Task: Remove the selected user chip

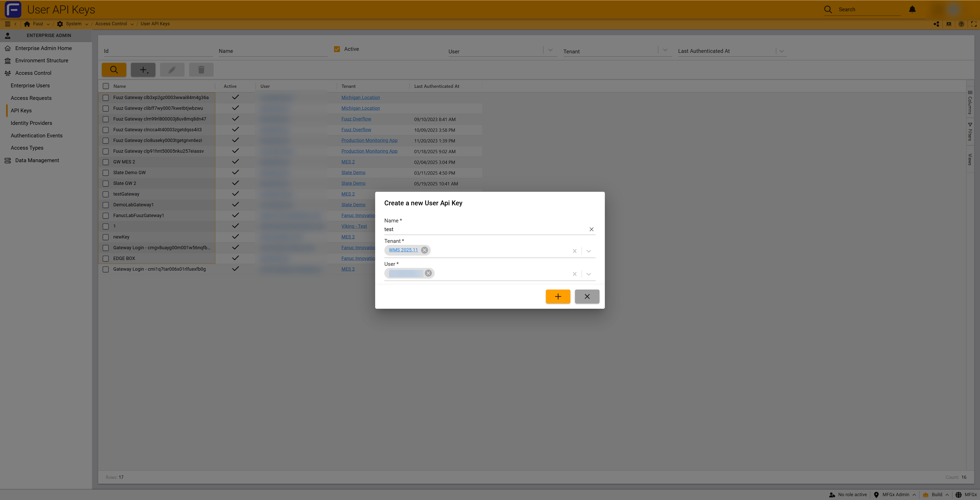Action: pyautogui.click(x=428, y=273)
